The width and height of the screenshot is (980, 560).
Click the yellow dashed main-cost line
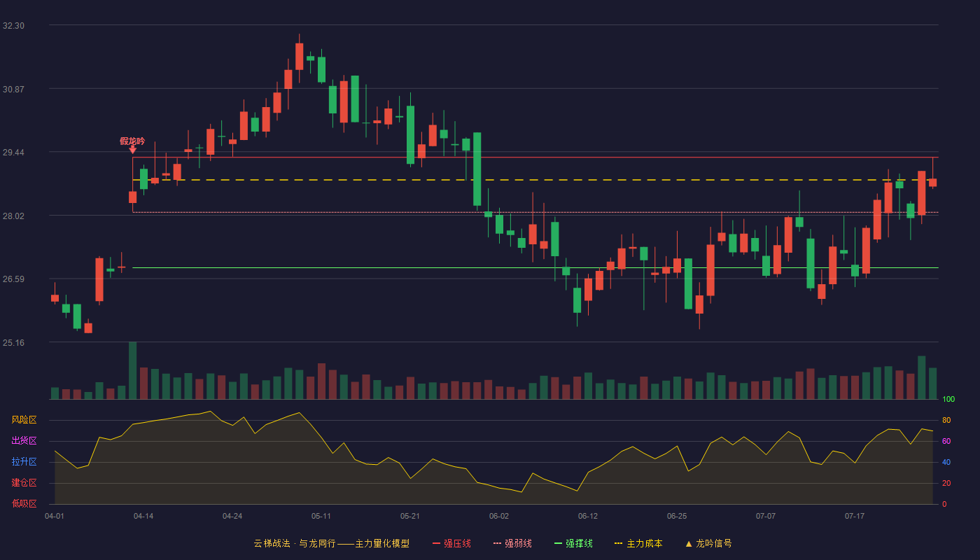click(535, 180)
